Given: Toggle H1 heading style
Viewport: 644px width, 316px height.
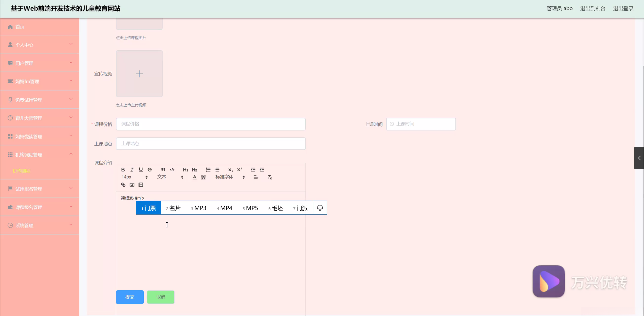Looking at the screenshot, I should [x=186, y=170].
